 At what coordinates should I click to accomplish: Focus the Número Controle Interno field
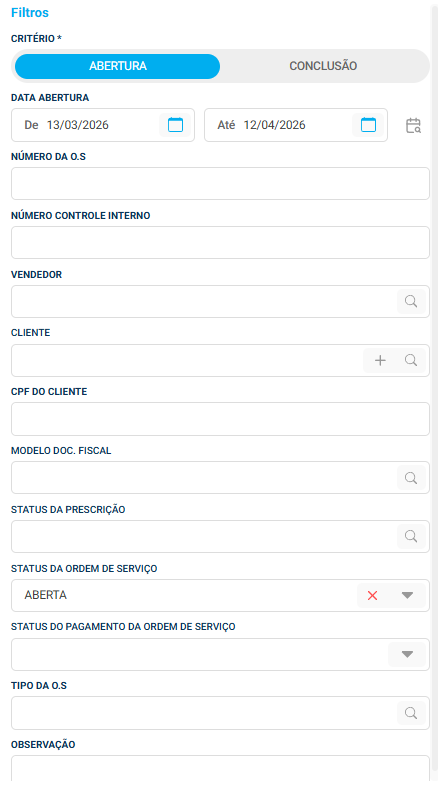point(220,242)
